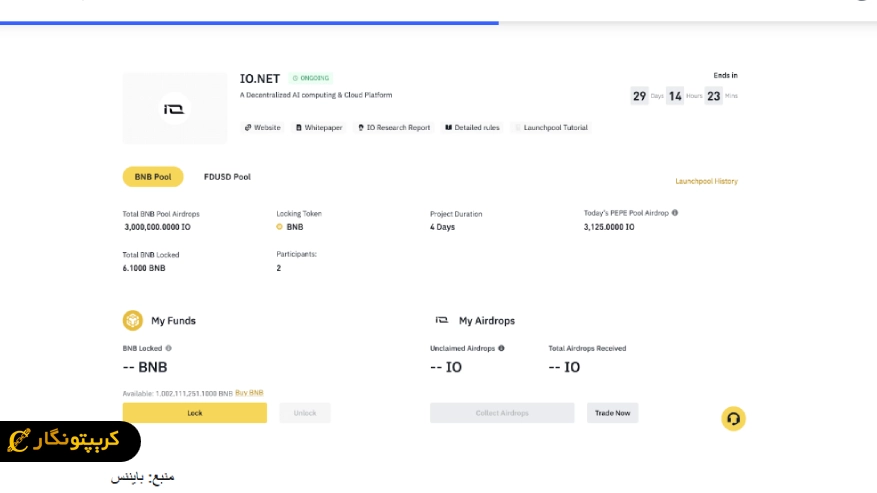The image size is (877, 493).
Task: Open the Launchpool Tutorial link
Action: point(551,128)
